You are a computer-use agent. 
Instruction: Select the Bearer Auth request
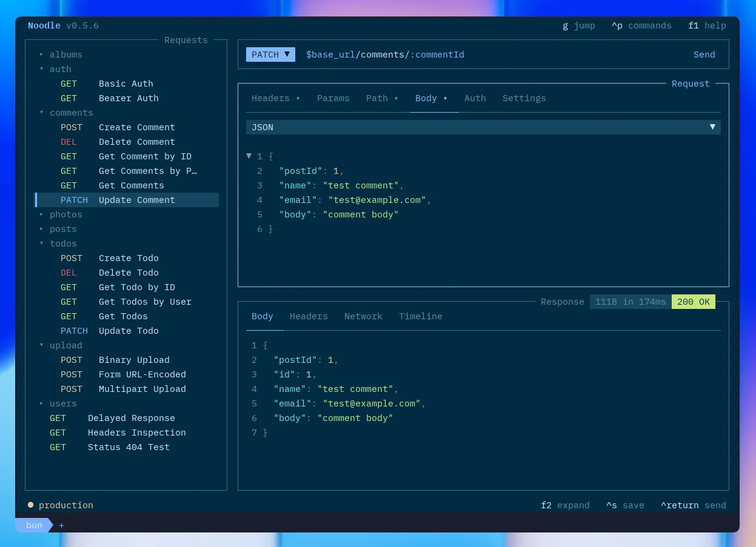126,98
